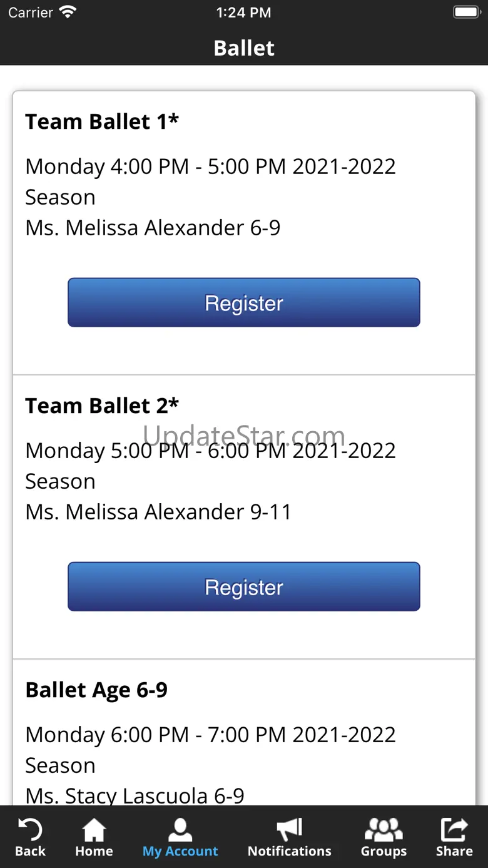Tap the Wi-Fi status icon
Viewport: 488px width, 868px height.
pyautogui.click(x=67, y=13)
